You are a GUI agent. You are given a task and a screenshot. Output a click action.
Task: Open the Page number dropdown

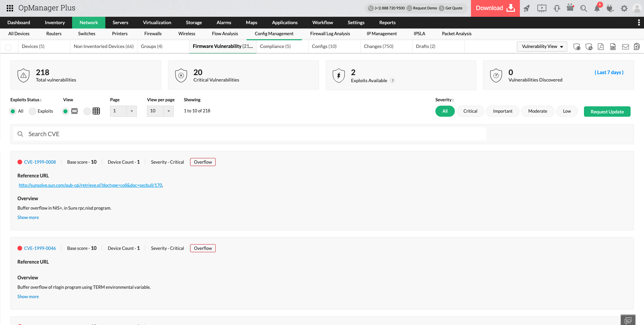click(x=123, y=111)
